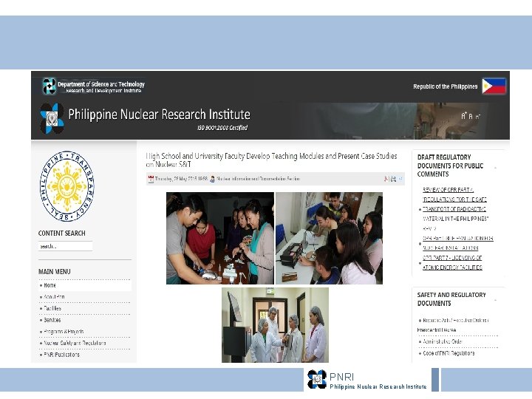Print the article via the printer icon
The image size is (532, 399).
pos(393,179)
